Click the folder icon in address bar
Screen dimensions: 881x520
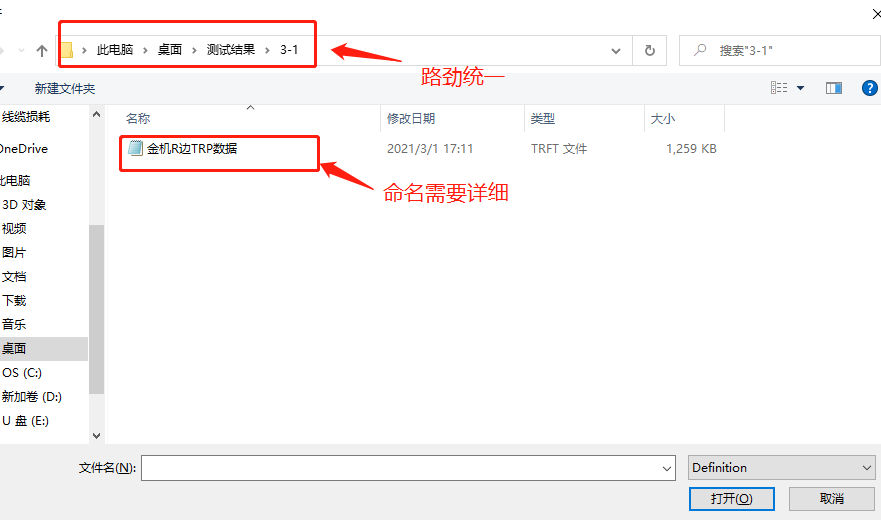click(x=66, y=51)
